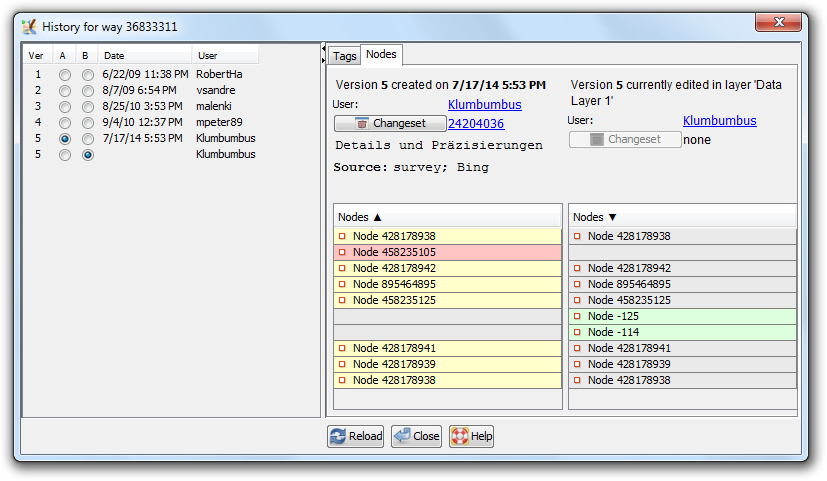Viewport: 827px width, 481px height.
Task: Click node icon for Node 895464895 left list
Action: tap(342, 284)
